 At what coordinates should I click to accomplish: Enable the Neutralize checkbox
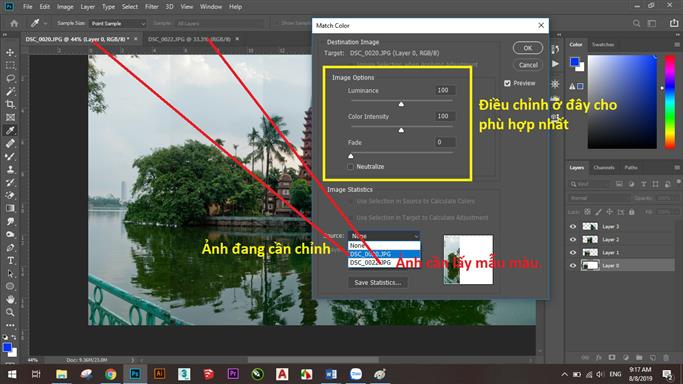click(x=351, y=167)
